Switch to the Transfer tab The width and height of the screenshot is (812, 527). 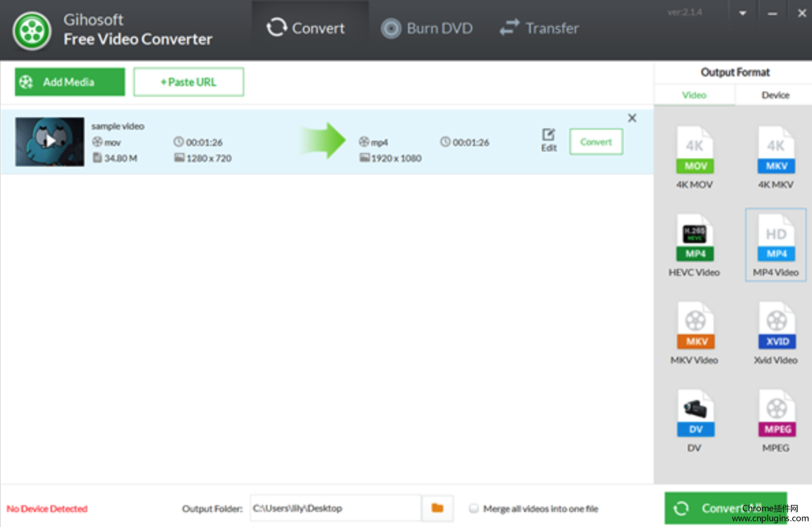pos(539,28)
